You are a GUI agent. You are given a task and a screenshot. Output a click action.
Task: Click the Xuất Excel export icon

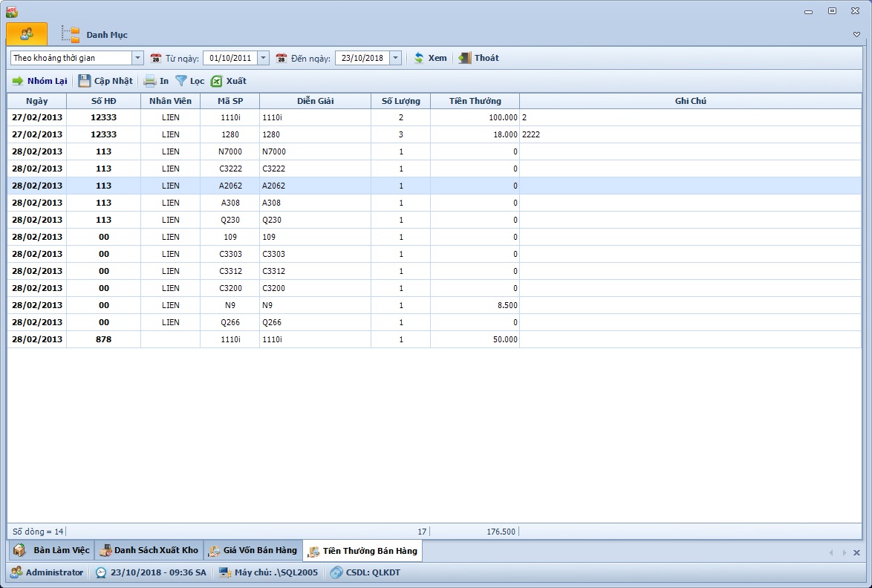(217, 81)
